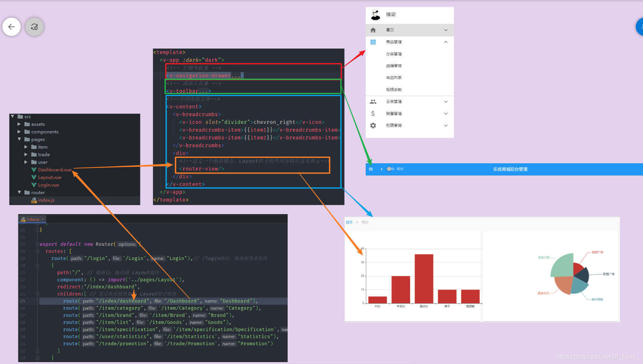Image resolution: width=643 pixels, height=364 pixels.
Task: Click the fold marker on line 17
Action: 37,244
